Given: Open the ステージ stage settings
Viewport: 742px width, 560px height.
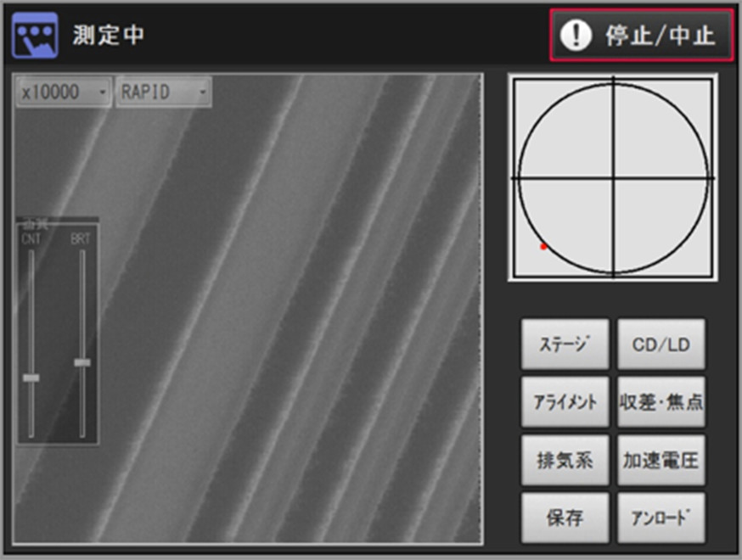Looking at the screenshot, I should pos(565,344).
